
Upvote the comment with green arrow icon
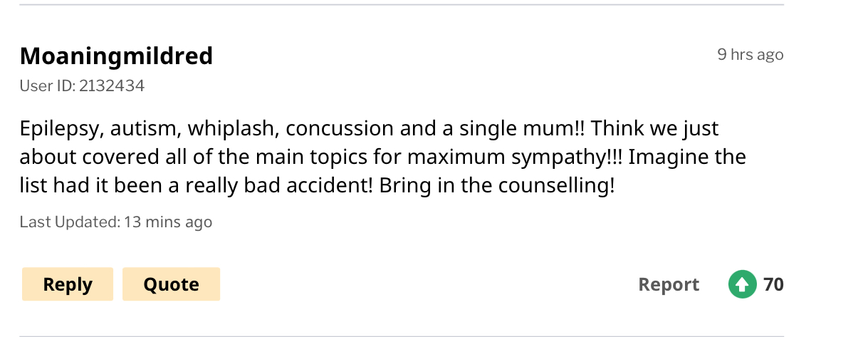point(742,284)
